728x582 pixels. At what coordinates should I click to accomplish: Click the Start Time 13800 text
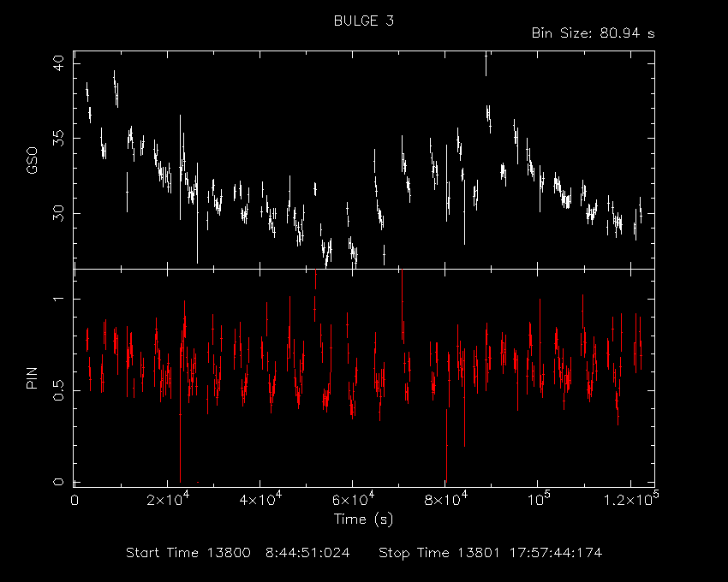click(x=188, y=553)
